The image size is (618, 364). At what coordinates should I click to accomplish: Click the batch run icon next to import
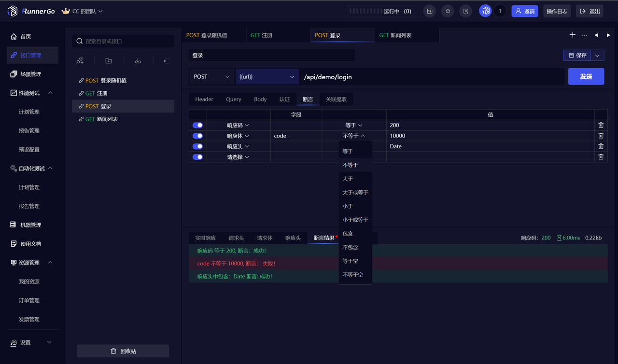166,60
